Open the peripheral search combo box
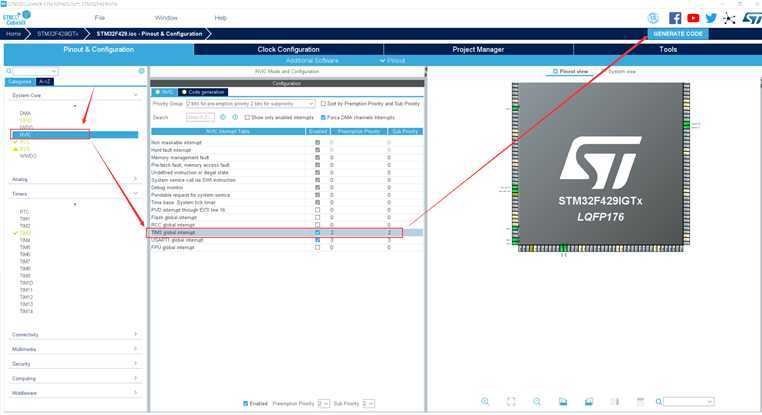 35,71
